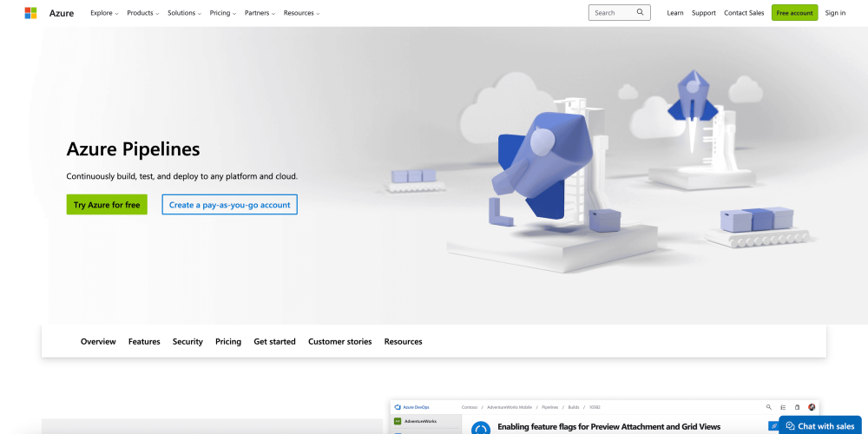Click the AdventureWorks Mobile breadcrumb

click(510, 407)
